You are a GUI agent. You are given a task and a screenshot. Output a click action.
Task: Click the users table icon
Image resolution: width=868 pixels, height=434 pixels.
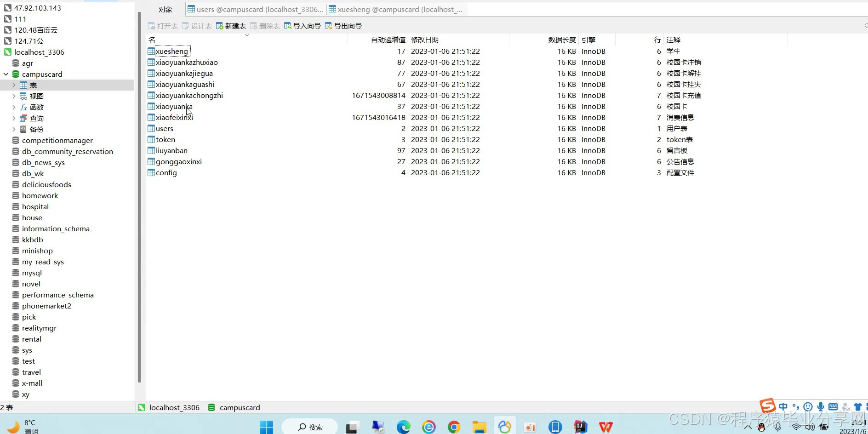click(151, 128)
